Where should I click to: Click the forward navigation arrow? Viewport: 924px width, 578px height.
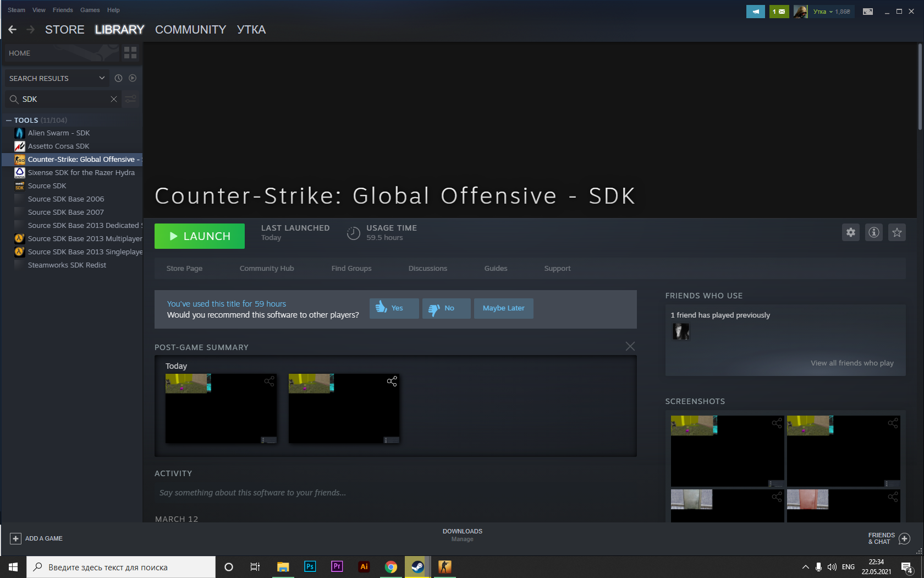pyautogui.click(x=31, y=30)
